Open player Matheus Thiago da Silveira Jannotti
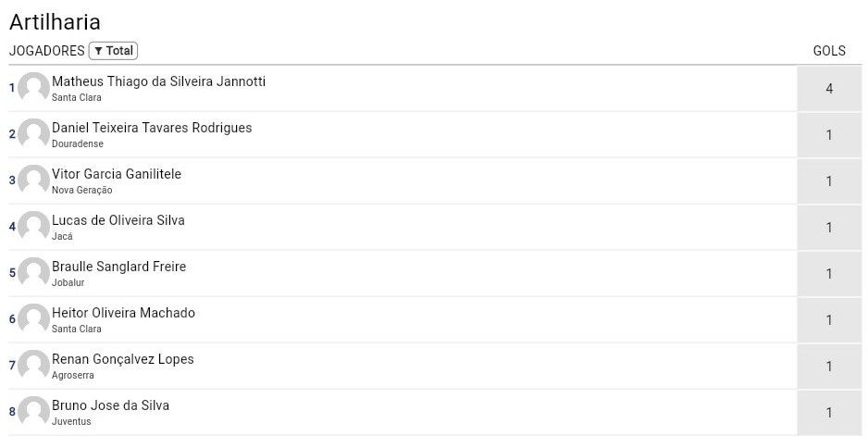Screen dimensions: 868x448 click(x=158, y=81)
